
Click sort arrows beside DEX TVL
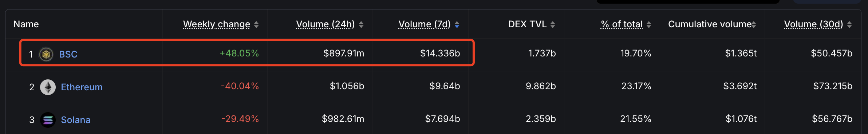tap(553, 24)
